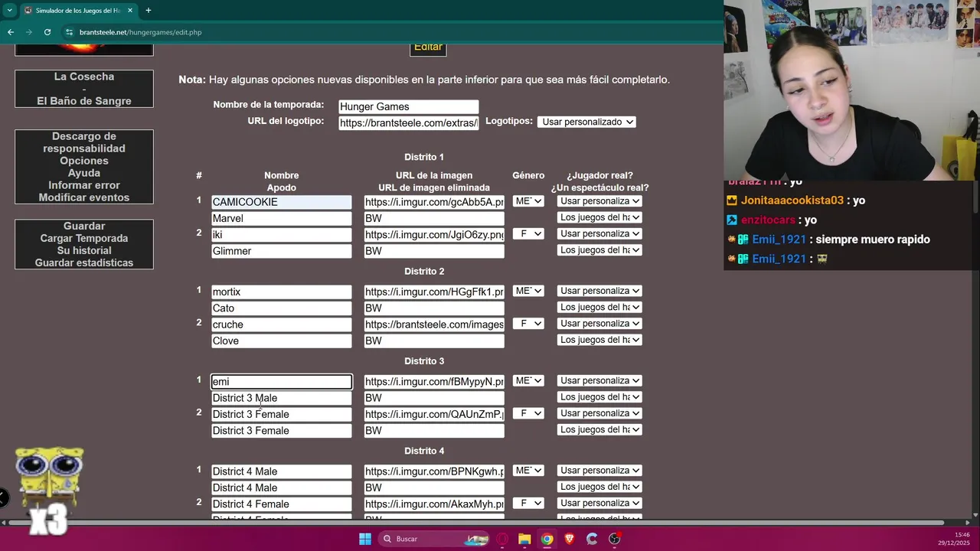Viewport: 980px width, 551px height.
Task: View site information icon in address bar
Action: 69,32
